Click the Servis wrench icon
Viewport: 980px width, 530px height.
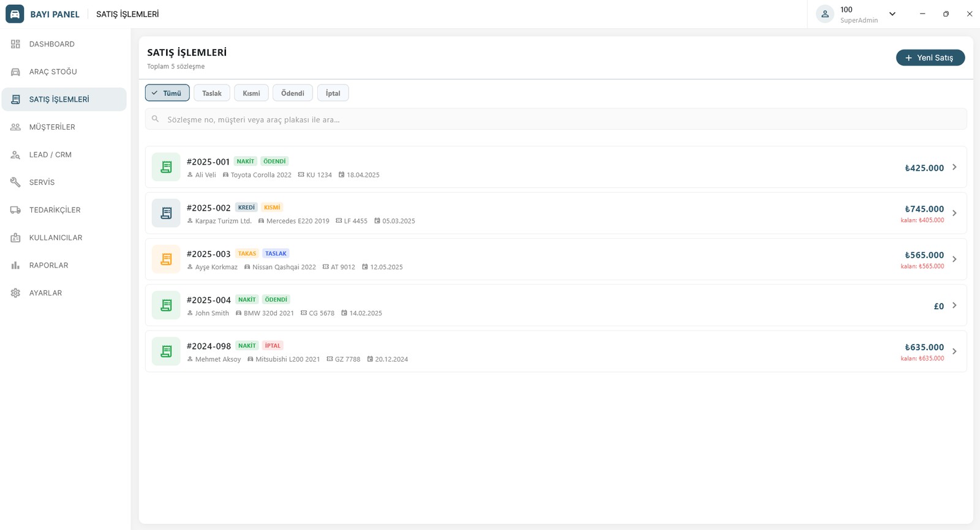click(x=15, y=182)
